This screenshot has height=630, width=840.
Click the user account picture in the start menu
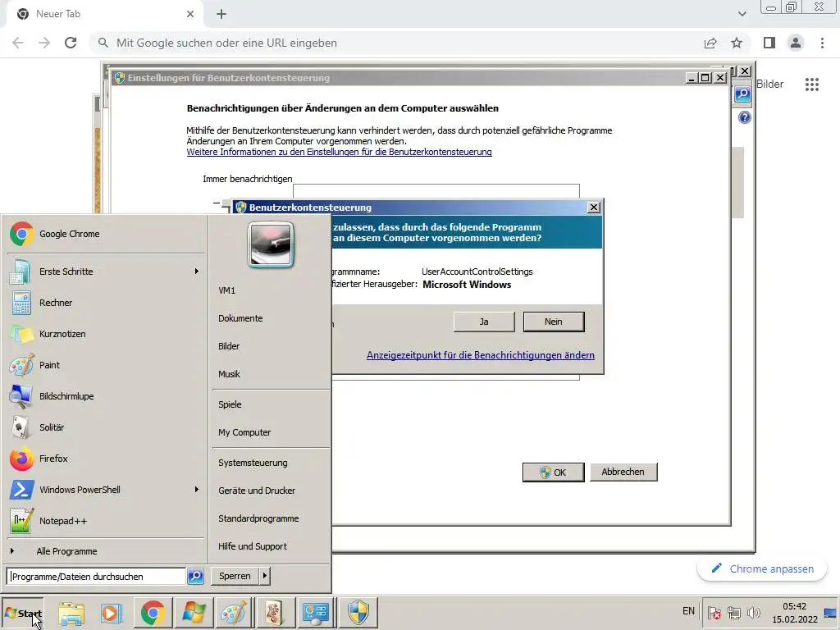coord(271,244)
